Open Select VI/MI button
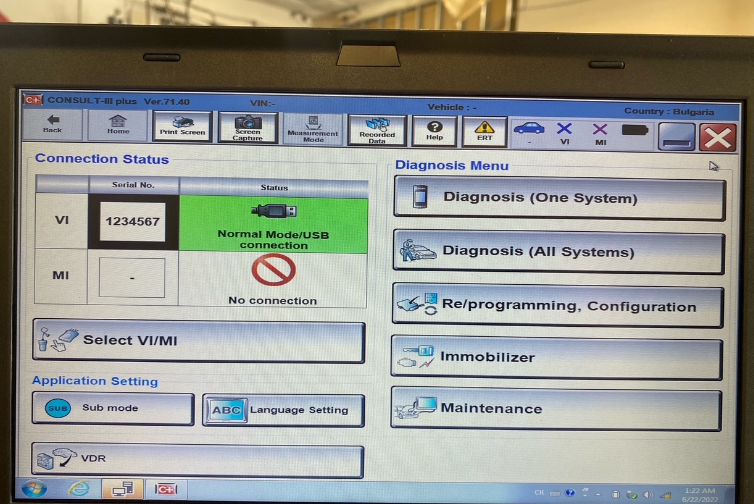This screenshot has width=754, height=504. (x=199, y=340)
